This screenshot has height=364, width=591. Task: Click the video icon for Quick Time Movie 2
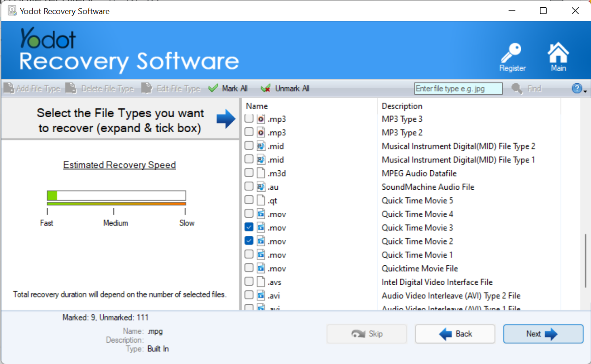click(x=260, y=241)
